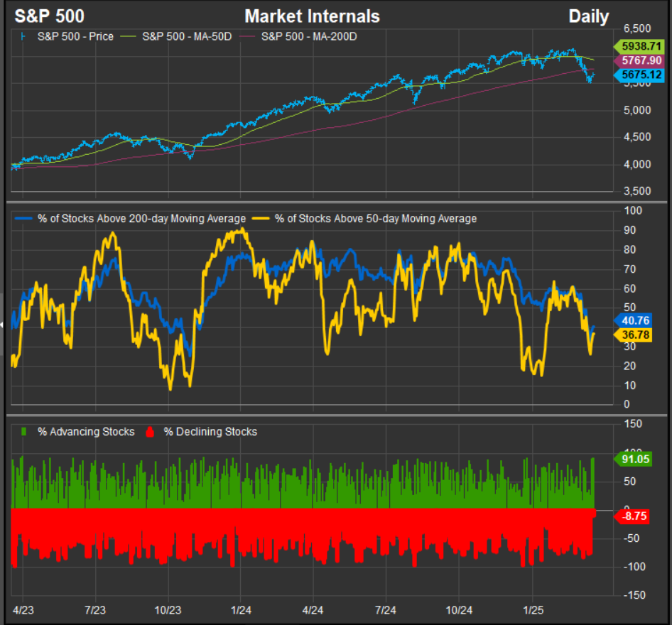Image resolution: width=672 pixels, height=625 pixels.
Task: Click the 5938.71 green value tag
Action: (x=639, y=46)
